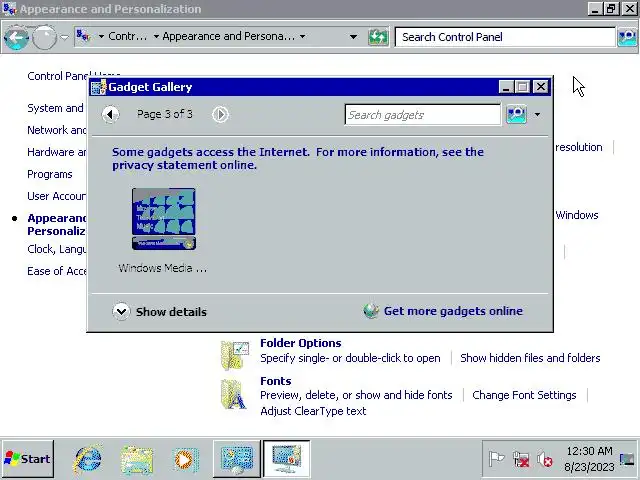Click the Fonts folder icon
This screenshot has width=640, height=480.
(233, 394)
